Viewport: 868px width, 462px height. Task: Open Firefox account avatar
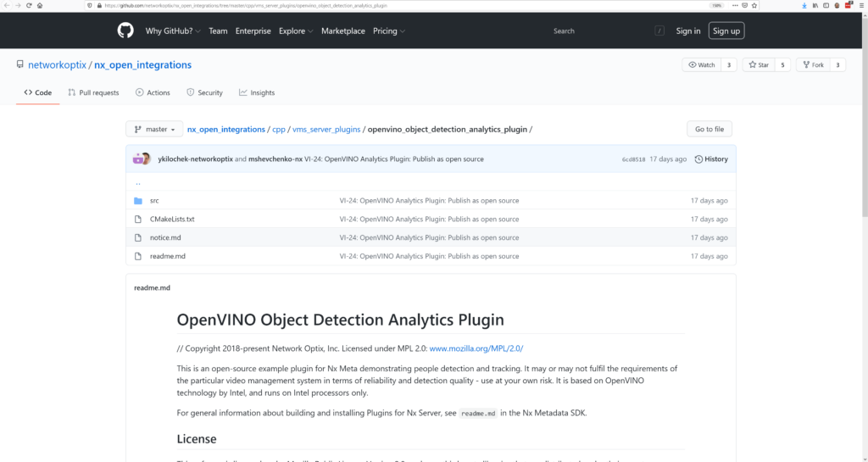click(x=837, y=6)
